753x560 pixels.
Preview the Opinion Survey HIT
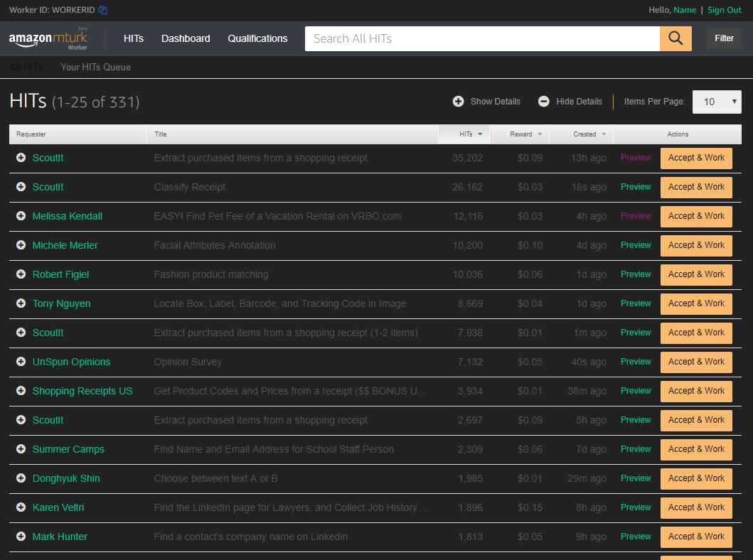[x=636, y=362]
